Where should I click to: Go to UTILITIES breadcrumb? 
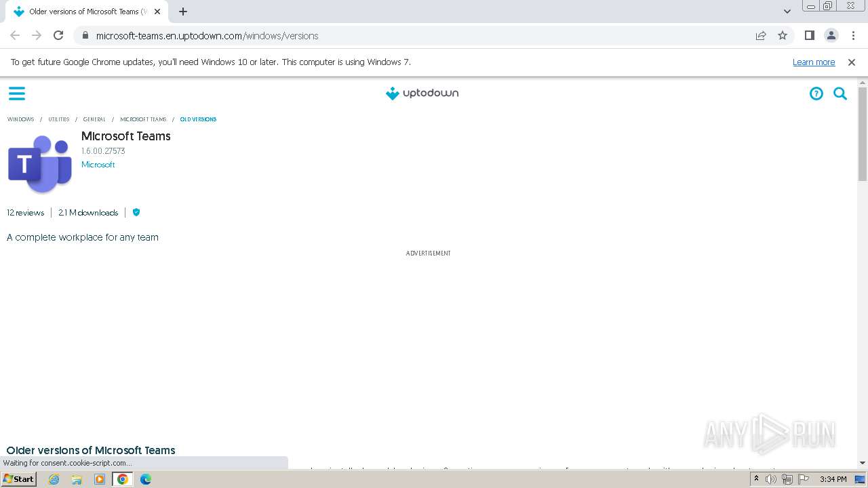pyautogui.click(x=59, y=119)
